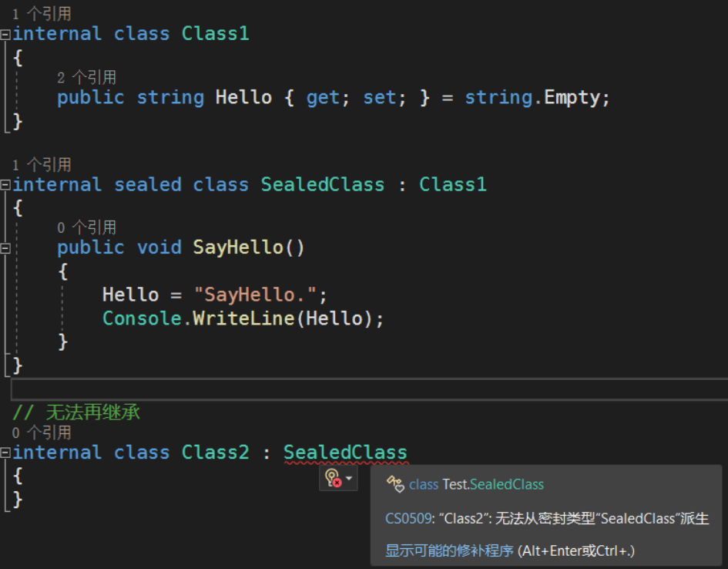728x569 pixels.
Task: Collapse the SayHello method outlining block
Action: pyautogui.click(x=6, y=247)
